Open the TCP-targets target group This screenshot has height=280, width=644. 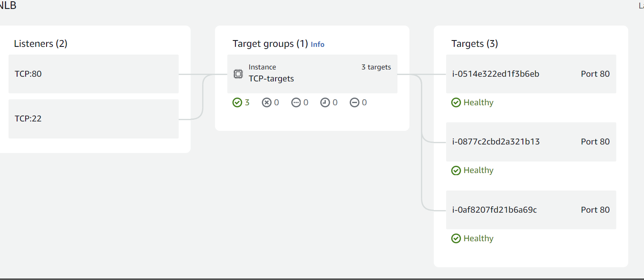271,79
